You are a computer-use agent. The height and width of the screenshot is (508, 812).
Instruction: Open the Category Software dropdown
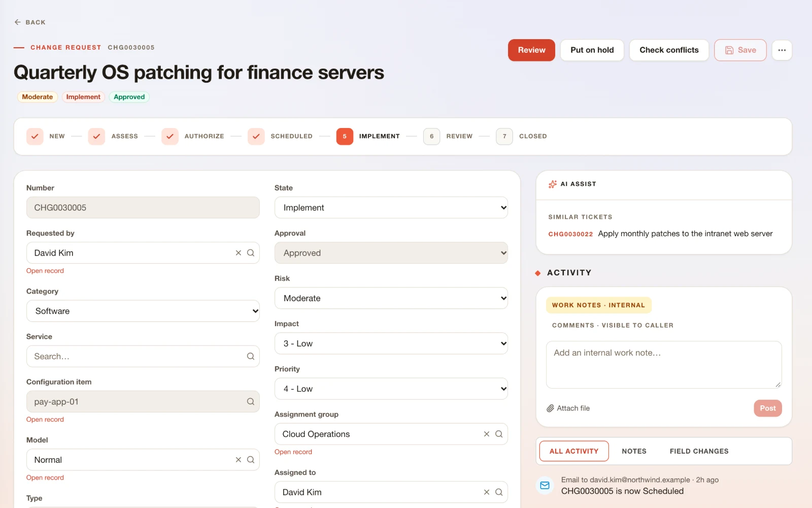pos(143,311)
